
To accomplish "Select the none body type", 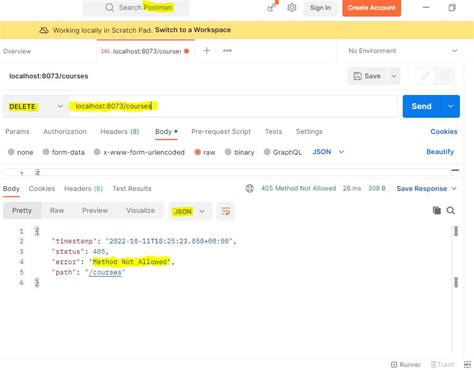I will pos(21,152).
